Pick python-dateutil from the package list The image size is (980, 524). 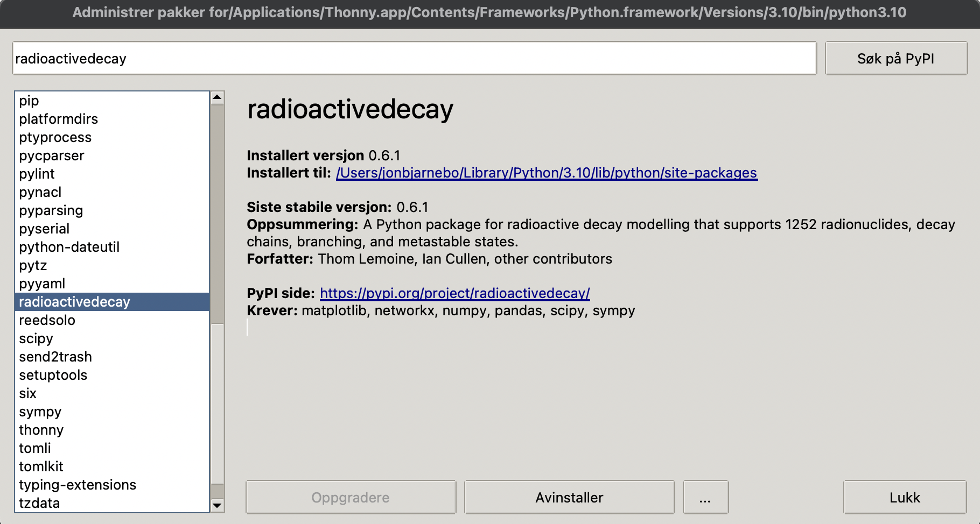click(x=69, y=247)
